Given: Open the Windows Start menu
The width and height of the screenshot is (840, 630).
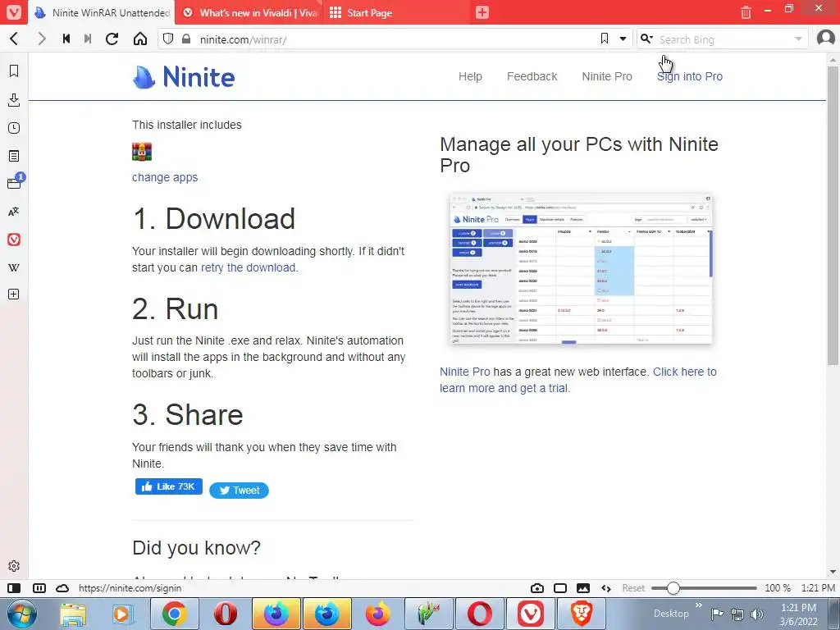Looking at the screenshot, I should [x=21, y=614].
